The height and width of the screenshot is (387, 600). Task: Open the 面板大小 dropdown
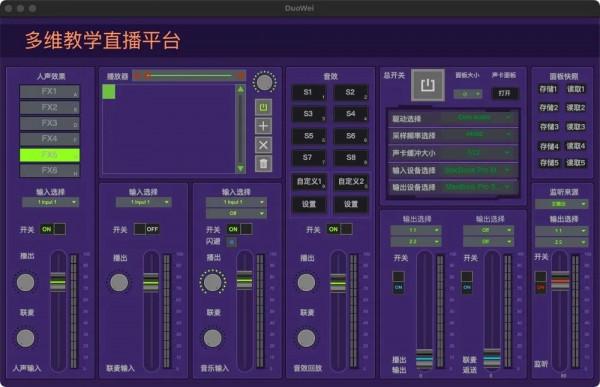[468, 94]
